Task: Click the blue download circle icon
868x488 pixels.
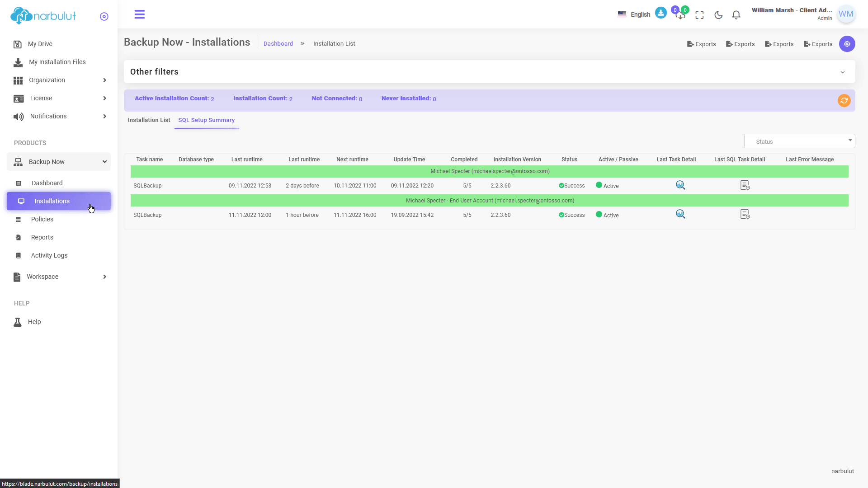Action: pos(661,13)
